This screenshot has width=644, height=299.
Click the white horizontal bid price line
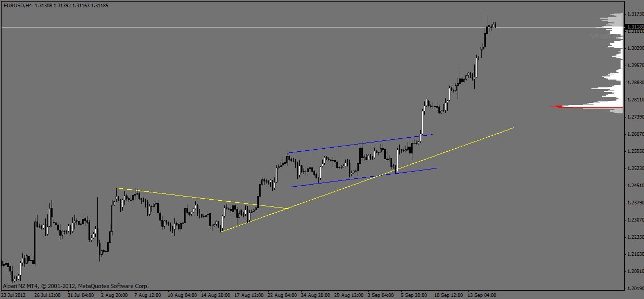(x=312, y=27)
